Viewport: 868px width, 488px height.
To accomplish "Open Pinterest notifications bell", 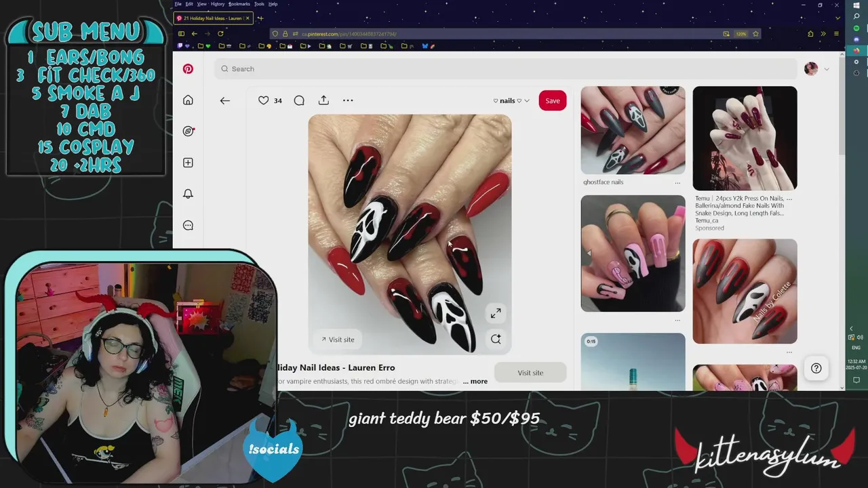I will point(188,194).
